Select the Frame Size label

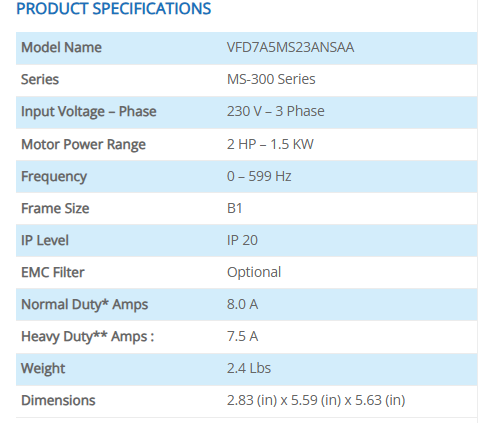pos(55,208)
